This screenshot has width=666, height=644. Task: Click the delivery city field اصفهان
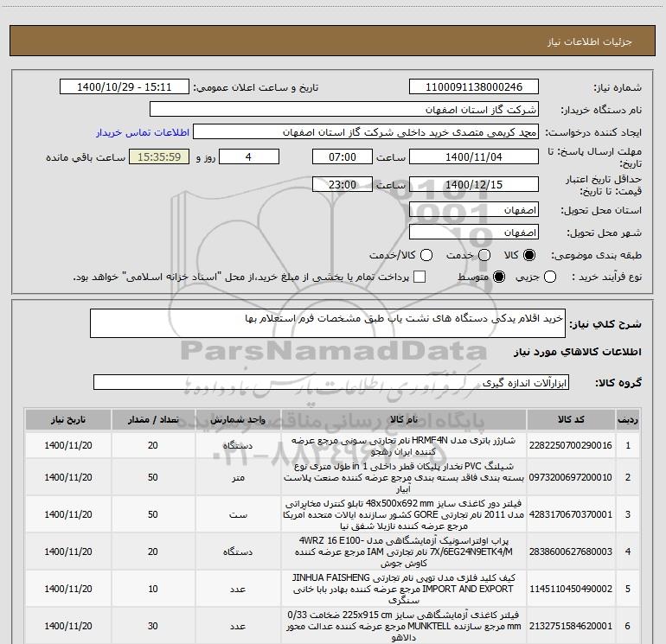[474, 232]
